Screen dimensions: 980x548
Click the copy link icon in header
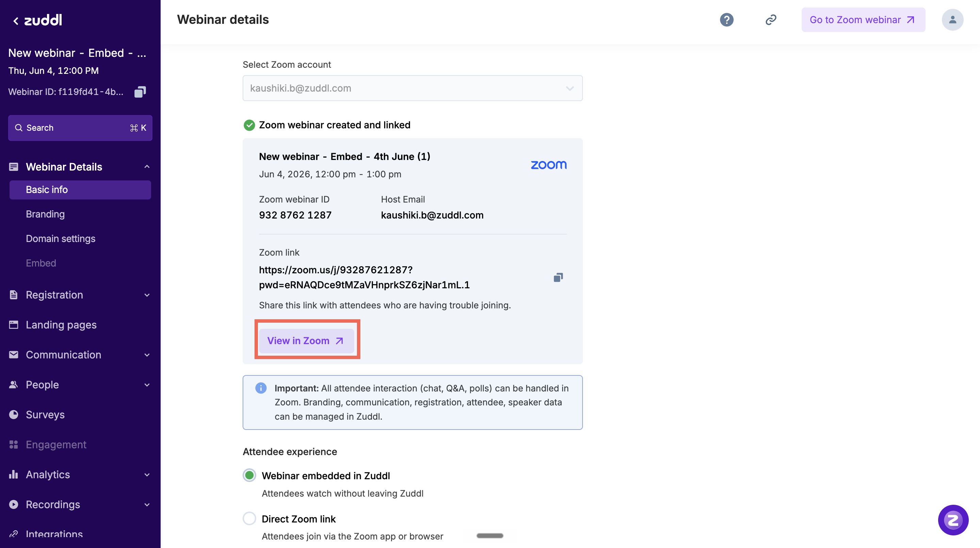pos(771,20)
